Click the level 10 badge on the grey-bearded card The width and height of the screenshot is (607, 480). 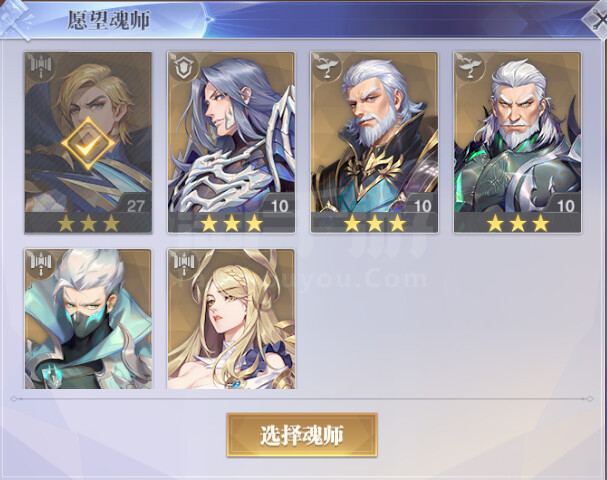click(x=422, y=205)
